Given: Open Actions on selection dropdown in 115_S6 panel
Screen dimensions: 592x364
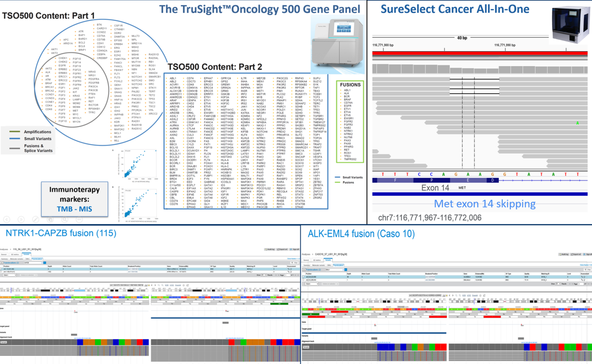Looking at the screenshot, I should click(28, 275).
